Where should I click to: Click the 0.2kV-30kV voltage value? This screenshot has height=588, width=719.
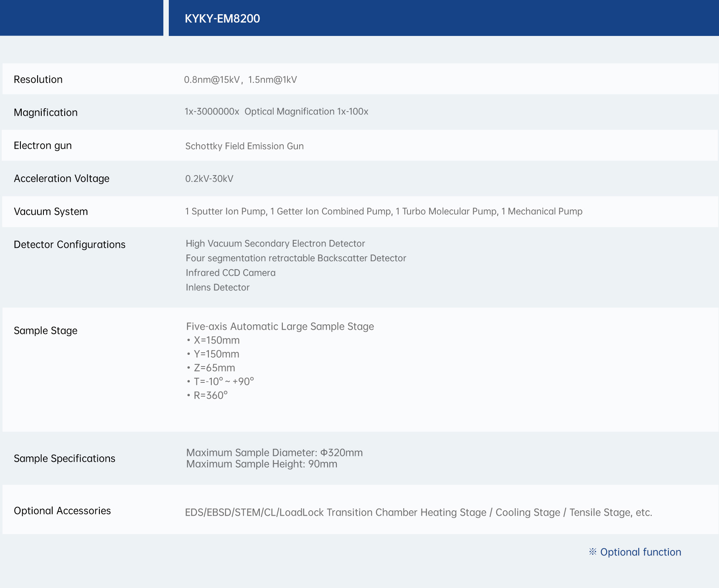(209, 178)
